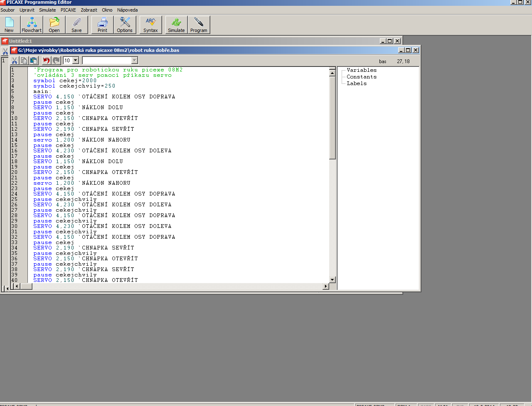Image resolution: width=532 pixels, height=406 pixels.
Task: Click the horizontal scrollbar left arrow
Action: click(17, 286)
